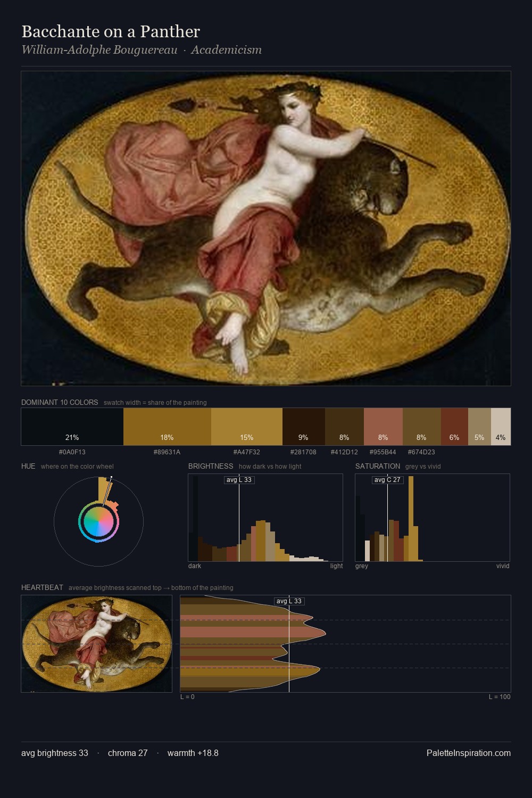Screen dimensions: 532x798
Task: Click 'where on the color wheel' caption
Action: click(77, 467)
